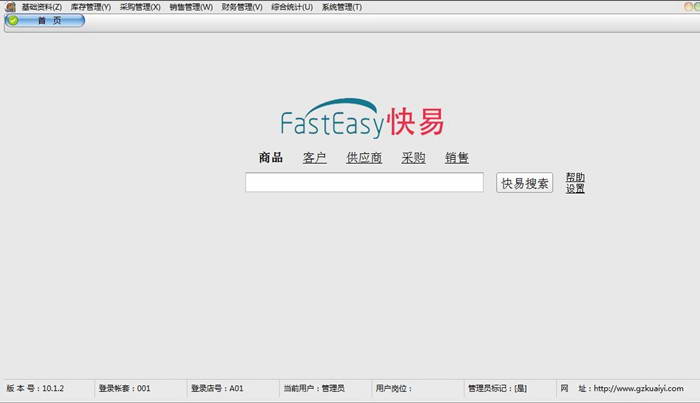The width and height of the screenshot is (700, 403).
Task: Click the green check icon on 首页 tab
Action: [13, 21]
